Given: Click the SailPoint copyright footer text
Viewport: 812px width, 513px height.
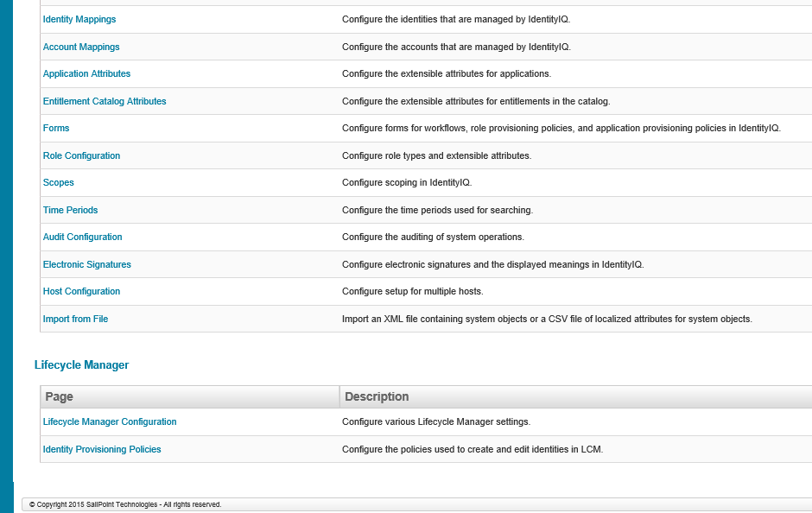Looking at the screenshot, I should click(x=125, y=504).
